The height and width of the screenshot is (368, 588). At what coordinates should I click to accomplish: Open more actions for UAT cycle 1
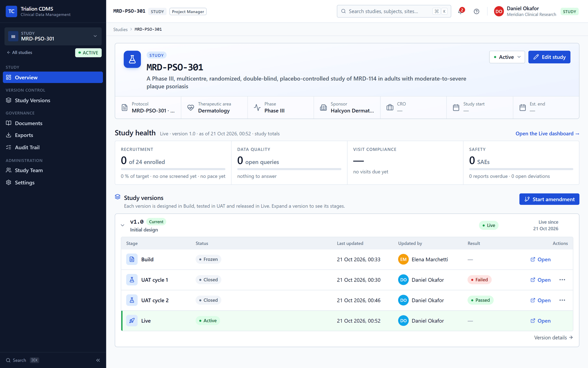click(x=562, y=280)
